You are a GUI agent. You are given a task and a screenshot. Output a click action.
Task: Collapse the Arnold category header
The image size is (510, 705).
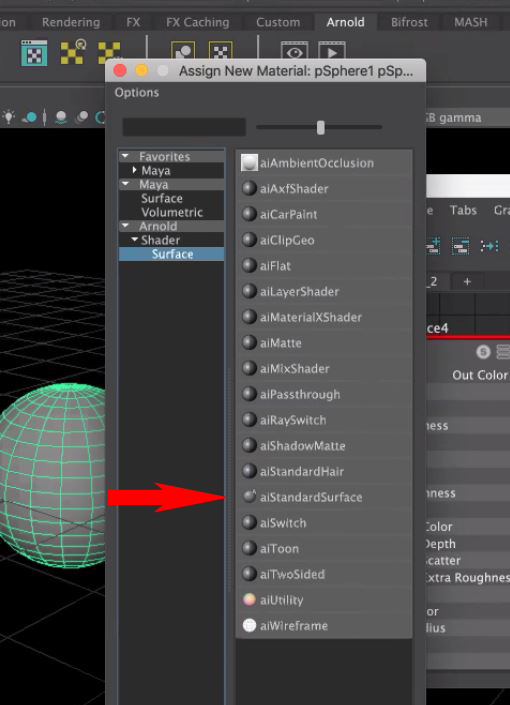125,225
